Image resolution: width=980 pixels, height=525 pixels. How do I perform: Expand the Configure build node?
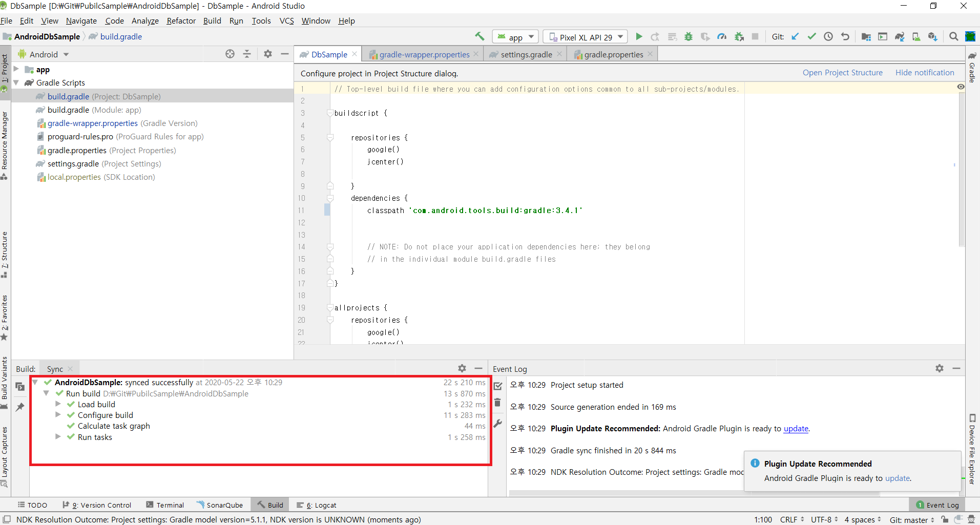pyautogui.click(x=58, y=415)
